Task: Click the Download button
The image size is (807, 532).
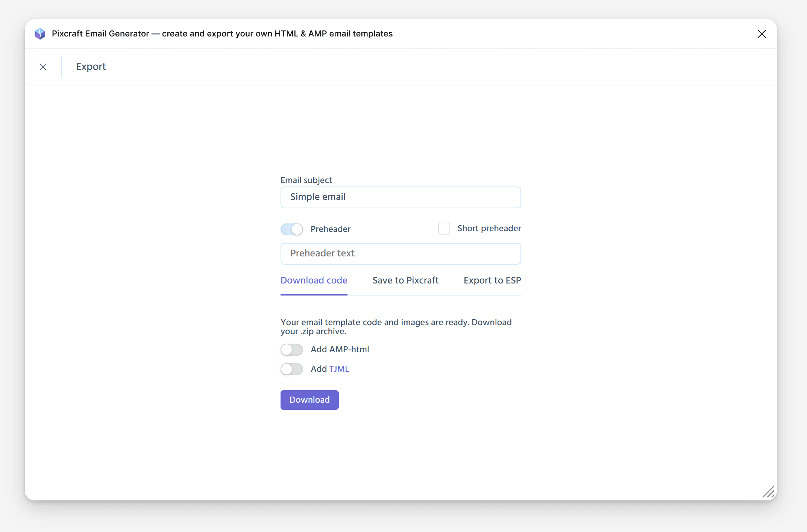Action: [309, 400]
